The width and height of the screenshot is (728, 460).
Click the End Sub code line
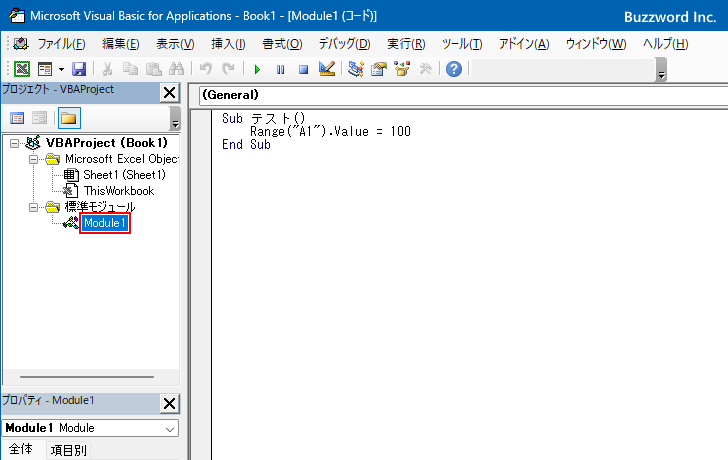pyautogui.click(x=246, y=145)
